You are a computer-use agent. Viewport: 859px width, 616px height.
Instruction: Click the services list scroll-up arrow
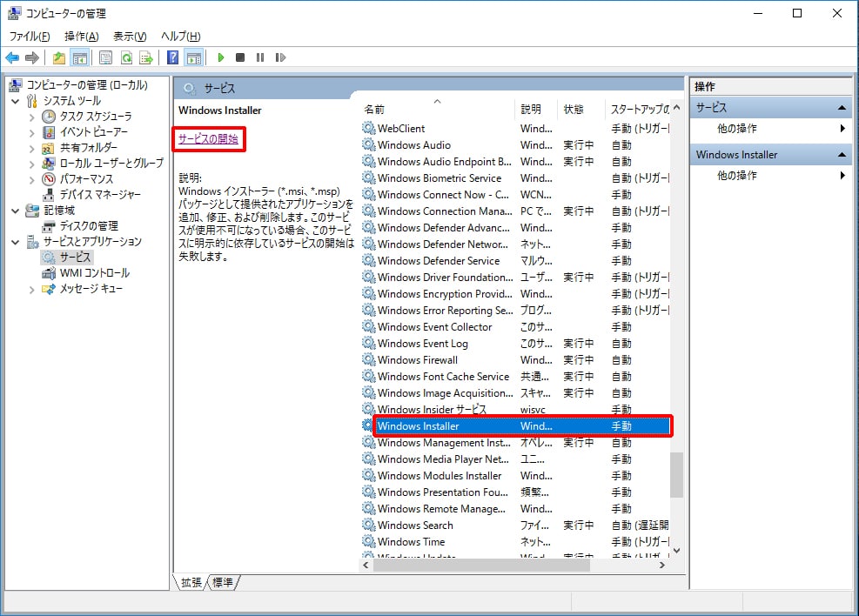[x=676, y=108]
